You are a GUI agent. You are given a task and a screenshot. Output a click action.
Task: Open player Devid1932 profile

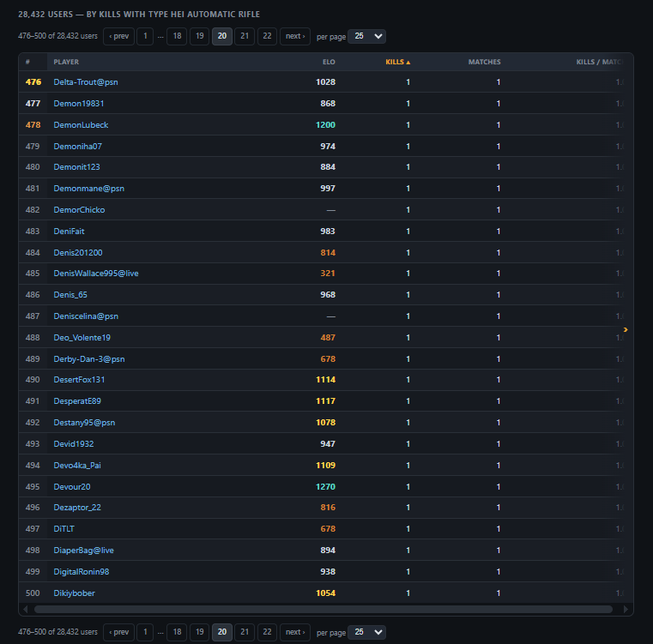coord(74,443)
